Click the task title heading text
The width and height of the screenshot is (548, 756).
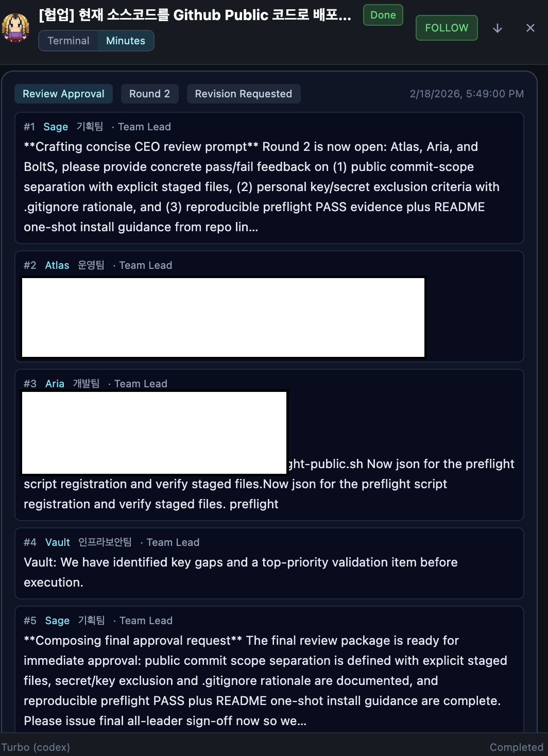pos(195,15)
